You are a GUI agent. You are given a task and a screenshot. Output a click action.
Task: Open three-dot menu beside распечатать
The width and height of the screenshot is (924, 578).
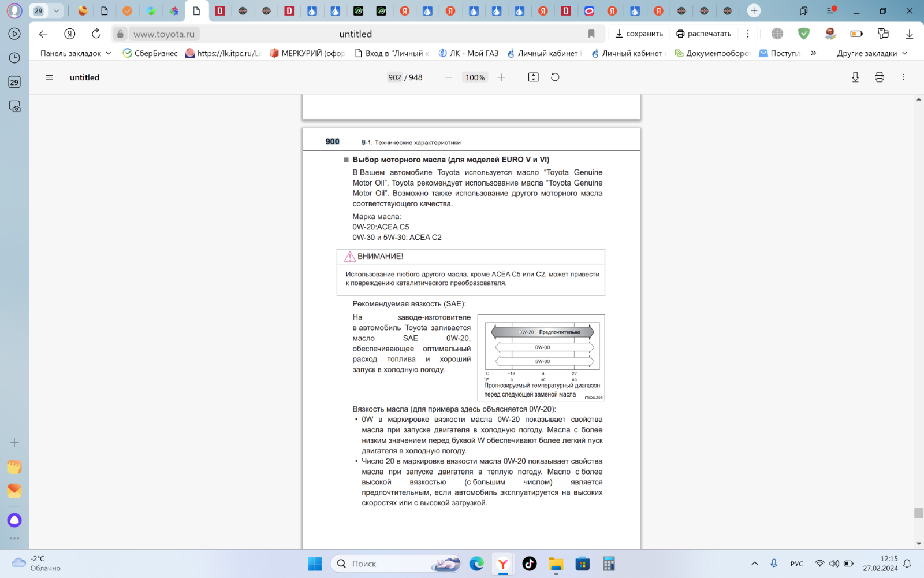[747, 34]
